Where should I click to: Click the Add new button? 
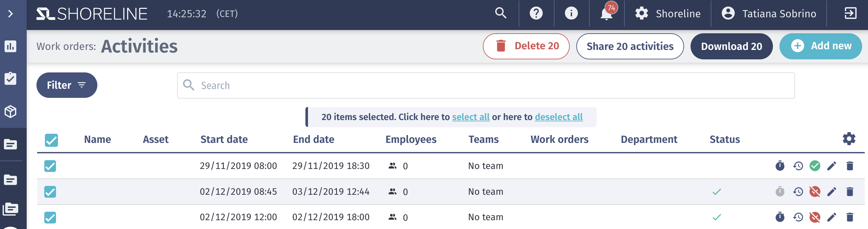[820, 46]
